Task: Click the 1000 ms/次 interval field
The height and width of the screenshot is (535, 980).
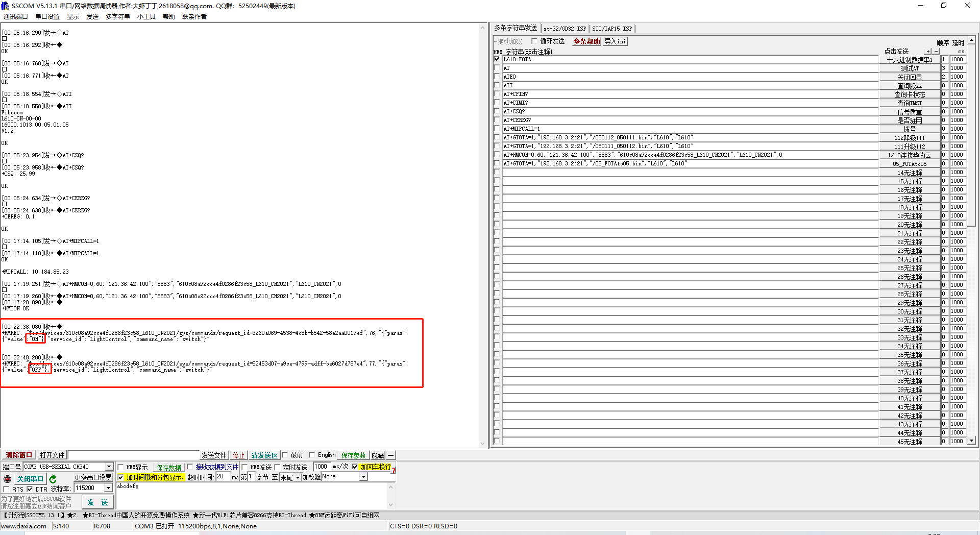Action: (322, 467)
